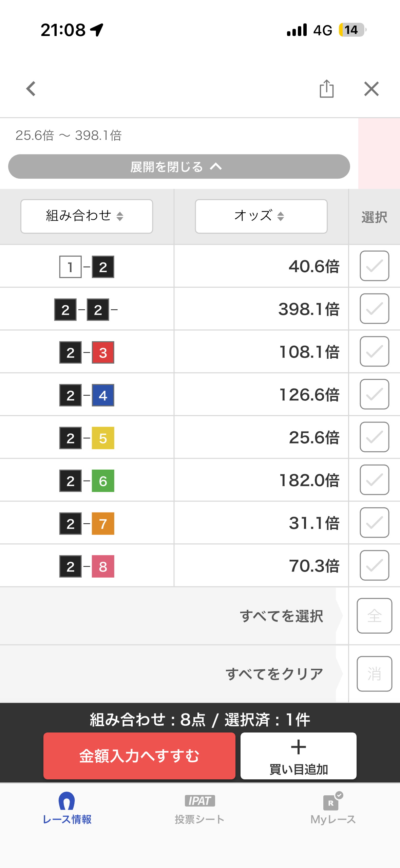This screenshot has height=868, width=400.
Task: Close the page with X icon
Action: coord(371,89)
